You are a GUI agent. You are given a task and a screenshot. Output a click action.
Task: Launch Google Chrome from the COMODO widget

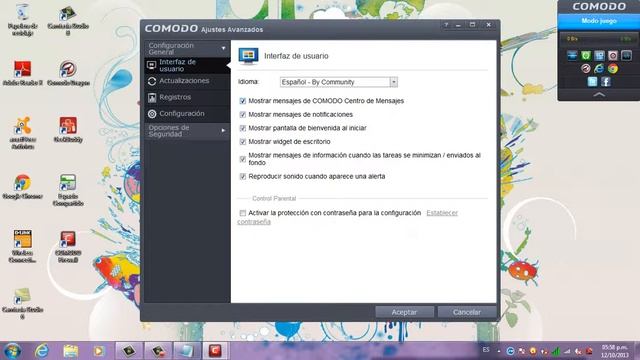(x=613, y=69)
